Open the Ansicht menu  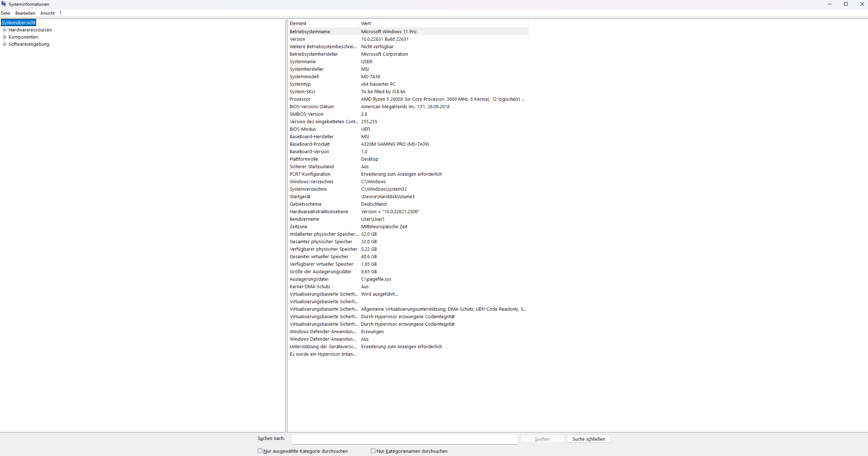(x=47, y=13)
